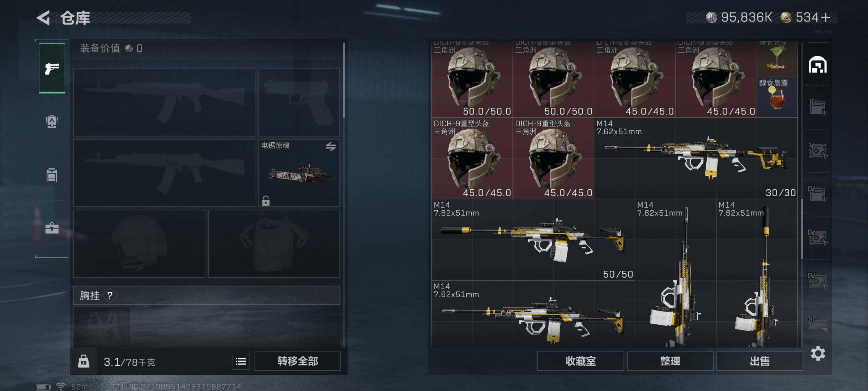This screenshot has width=868, height=391.
Task: Click 整理 to sort inventory
Action: point(670,361)
